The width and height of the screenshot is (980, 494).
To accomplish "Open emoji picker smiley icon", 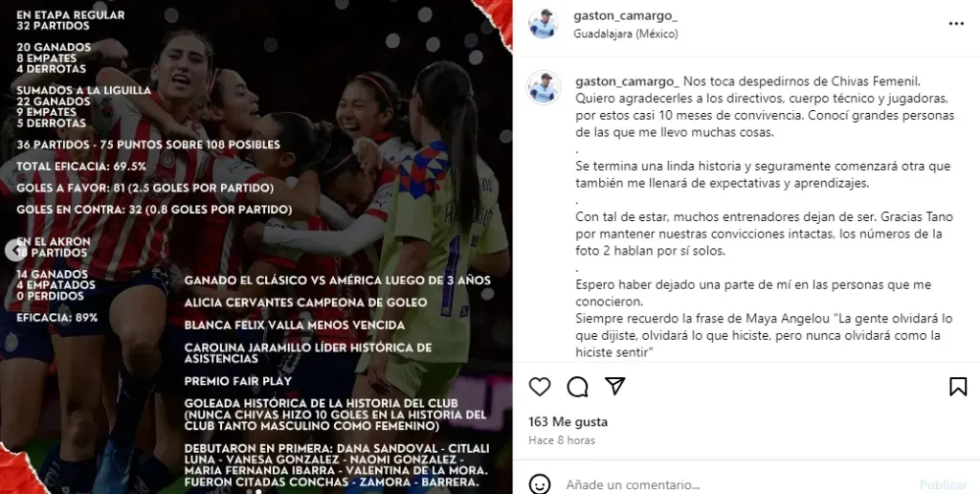I will (540, 484).
